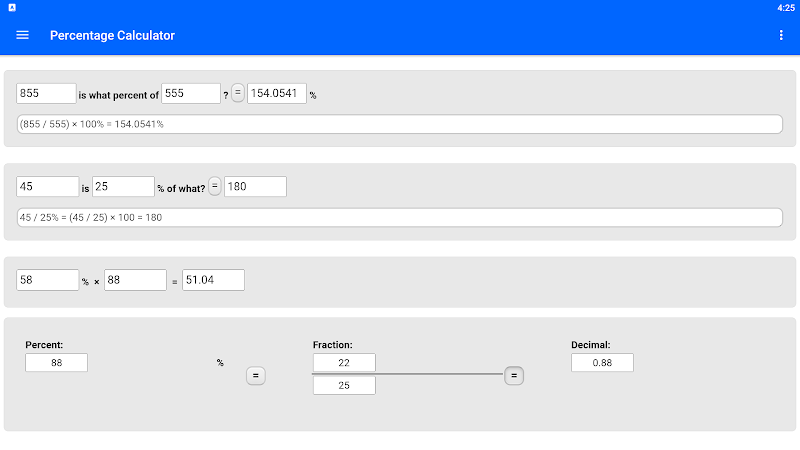The height and width of the screenshot is (450, 800).
Task: Click the notification icon in status bar
Action: pyautogui.click(x=12, y=8)
